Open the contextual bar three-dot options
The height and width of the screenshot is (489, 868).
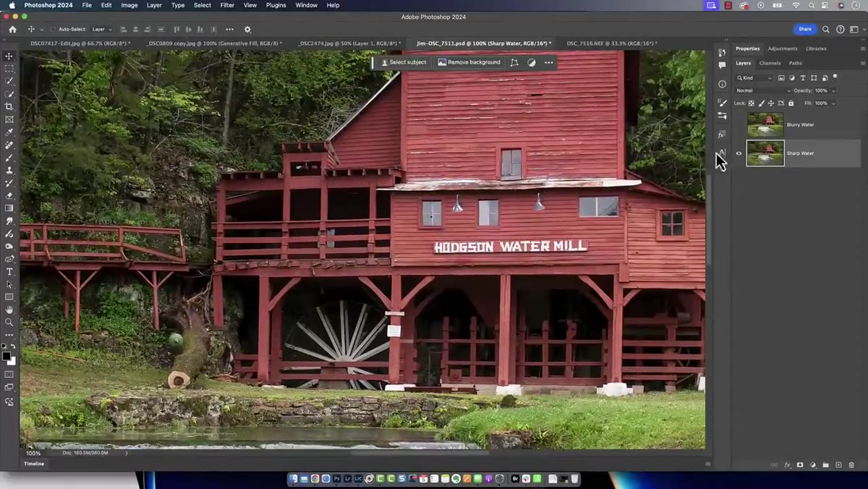[x=549, y=62]
